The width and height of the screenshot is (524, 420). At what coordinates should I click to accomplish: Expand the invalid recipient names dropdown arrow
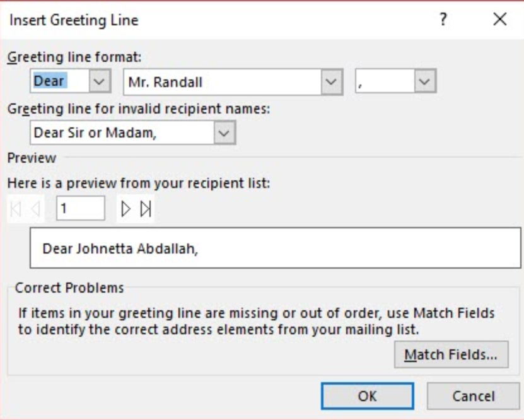[x=224, y=133]
